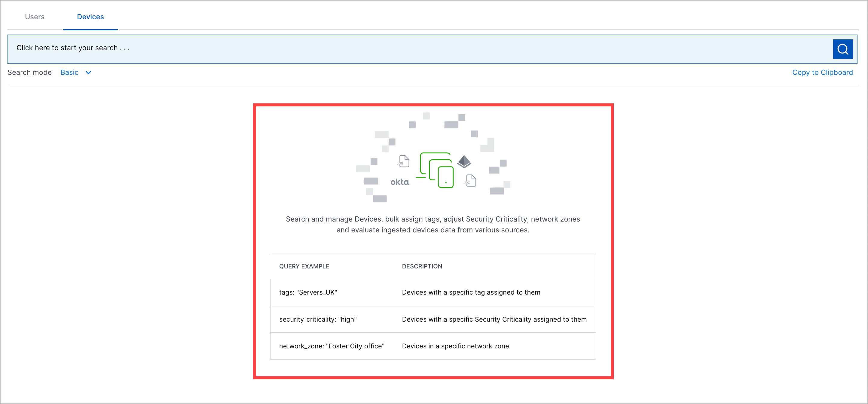Click the okta logo in illustration
The width and height of the screenshot is (868, 404).
click(x=400, y=182)
